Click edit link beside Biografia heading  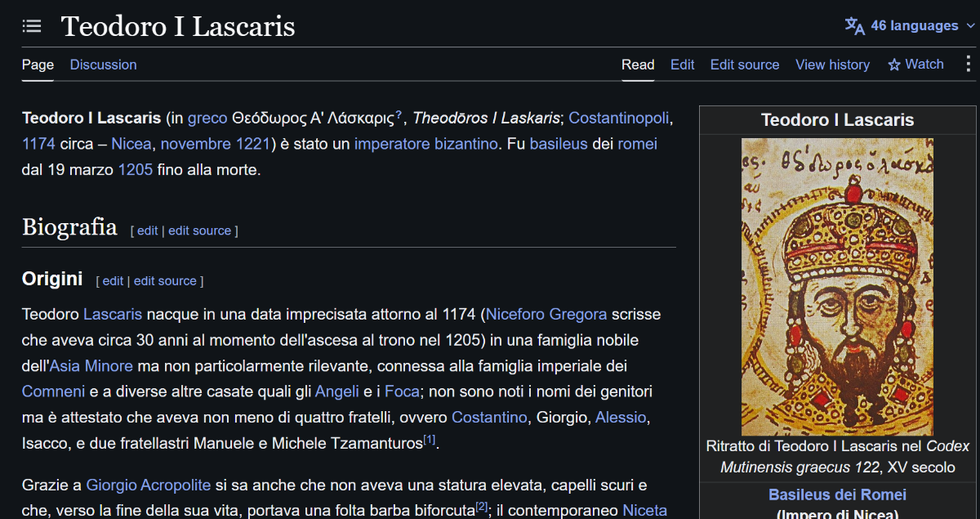click(148, 230)
